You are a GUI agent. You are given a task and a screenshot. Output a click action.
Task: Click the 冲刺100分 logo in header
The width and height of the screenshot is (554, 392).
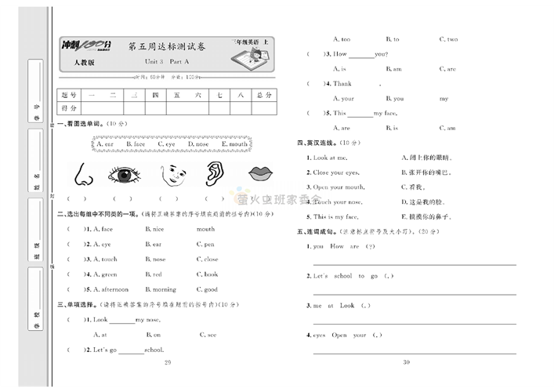pyautogui.click(x=86, y=45)
